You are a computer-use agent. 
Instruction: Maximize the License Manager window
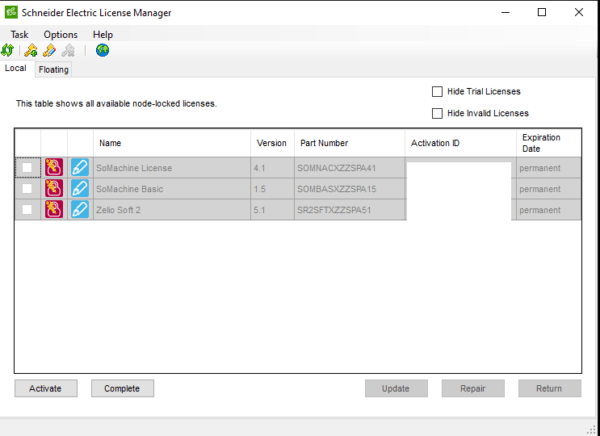(542, 12)
